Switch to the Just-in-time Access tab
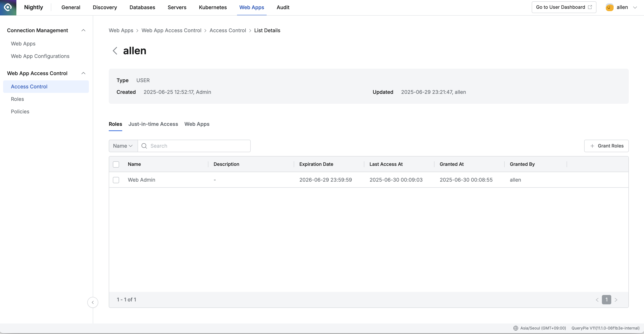This screenshot has height=334, width=644. click(x=153, y=124)
